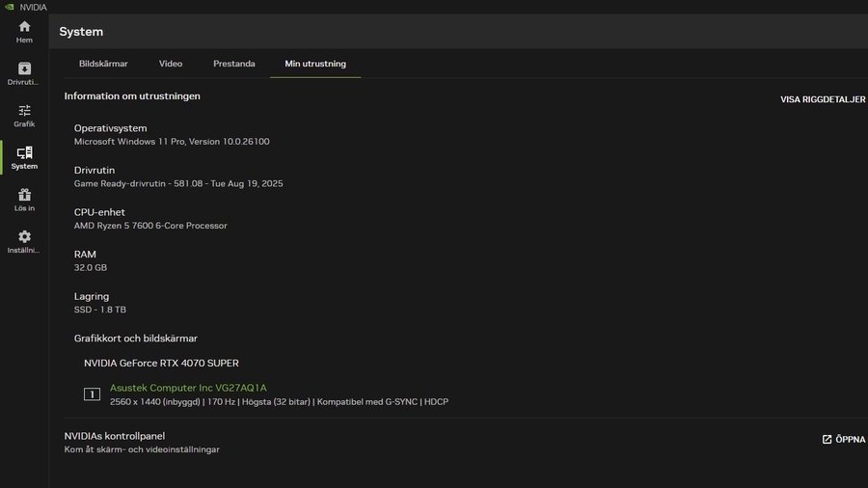
Task: Click the Operativsystem label
Action: 111,128
